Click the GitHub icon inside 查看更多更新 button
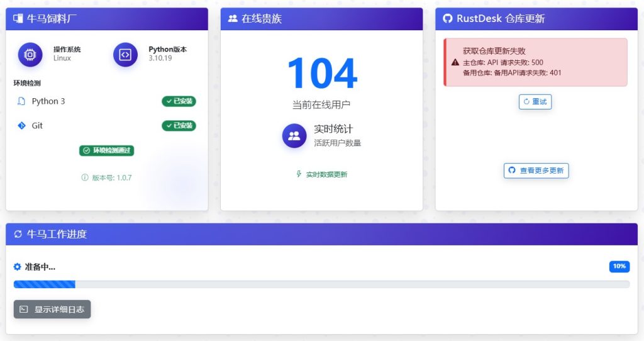The image size is (644, 341). point(512,170)
